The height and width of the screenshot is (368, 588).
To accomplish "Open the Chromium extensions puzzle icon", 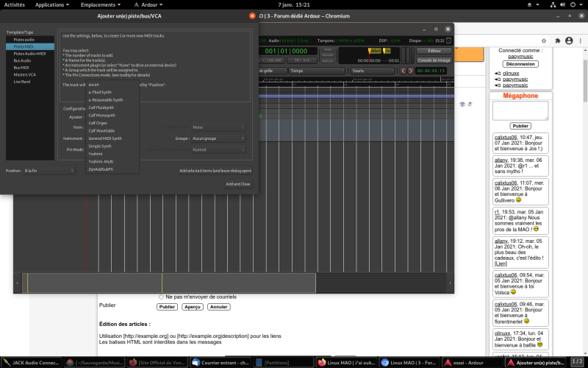I will tap(558, 40).
